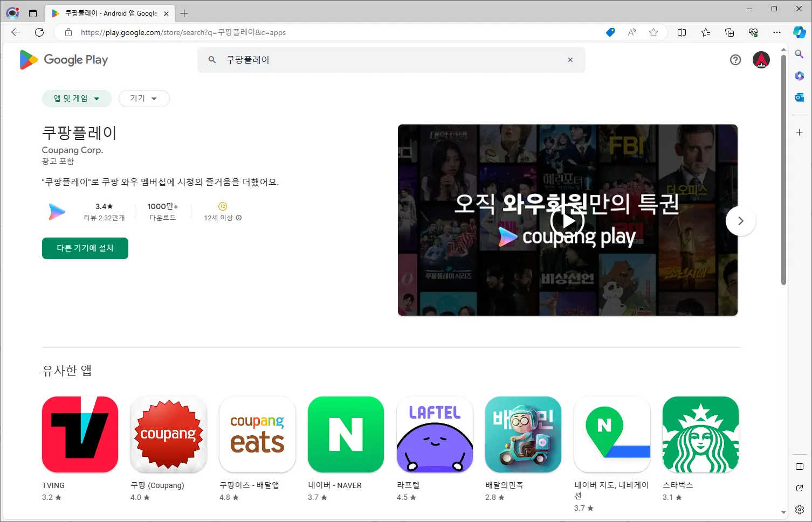Open a new browser tab
Image resolution: width=812 pixels, height=522 pixels.
point(184,13)
